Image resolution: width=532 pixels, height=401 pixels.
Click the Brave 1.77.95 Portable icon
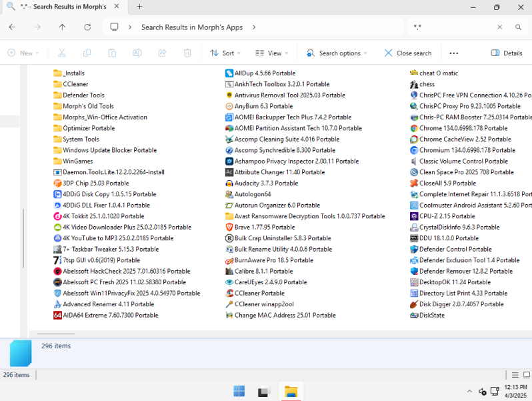[229, 227]
